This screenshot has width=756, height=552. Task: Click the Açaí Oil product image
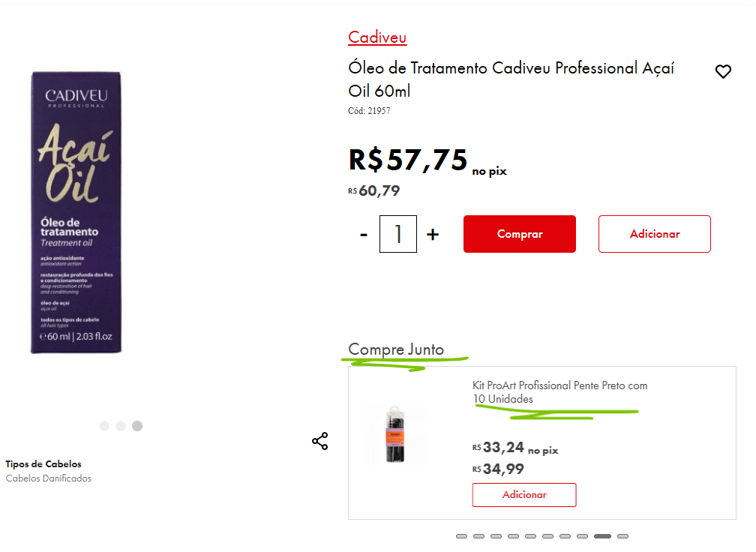point(76,212)
